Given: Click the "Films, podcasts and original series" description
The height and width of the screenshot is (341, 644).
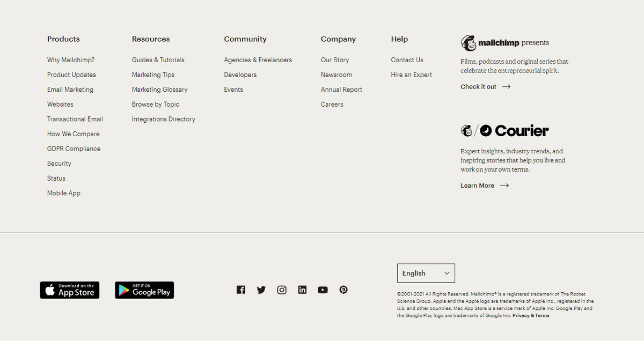Looking at the screenshot, I should (515, 66).
